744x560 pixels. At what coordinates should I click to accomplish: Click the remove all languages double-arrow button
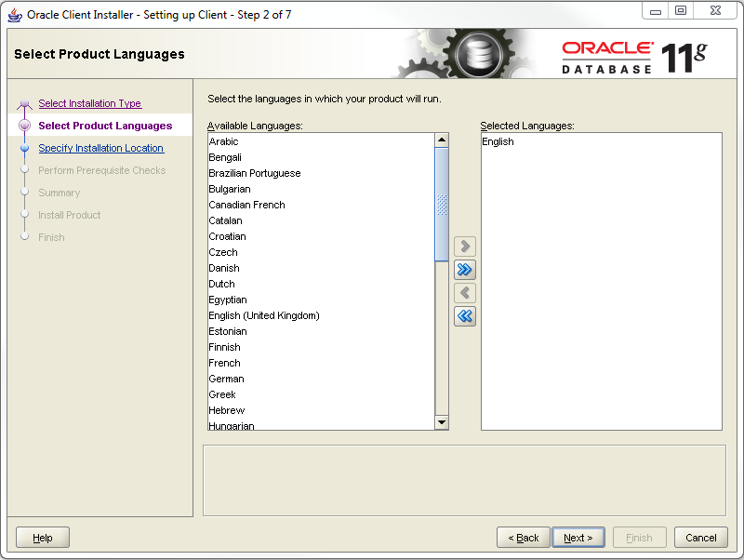[x=464, y=316]
